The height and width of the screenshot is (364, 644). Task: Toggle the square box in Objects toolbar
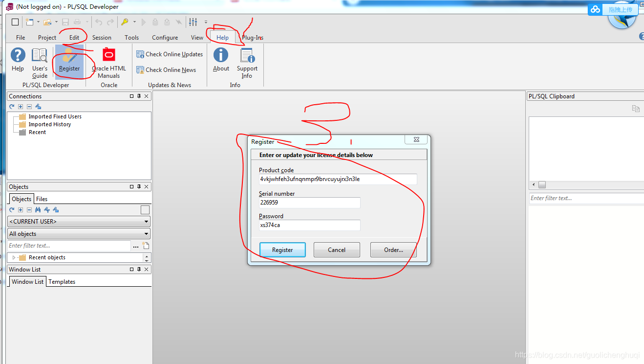[145, 210]
